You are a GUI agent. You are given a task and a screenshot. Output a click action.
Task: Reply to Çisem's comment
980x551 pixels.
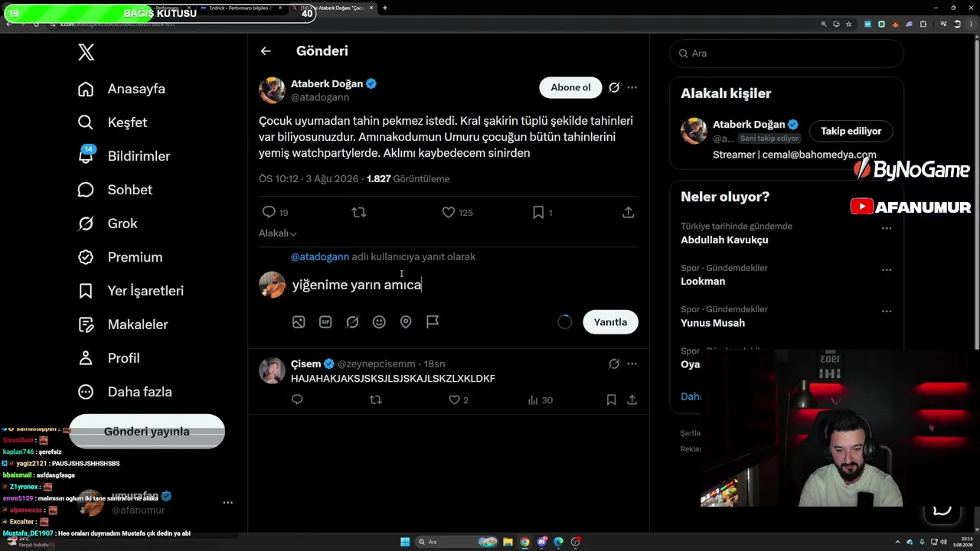(297, 399)
